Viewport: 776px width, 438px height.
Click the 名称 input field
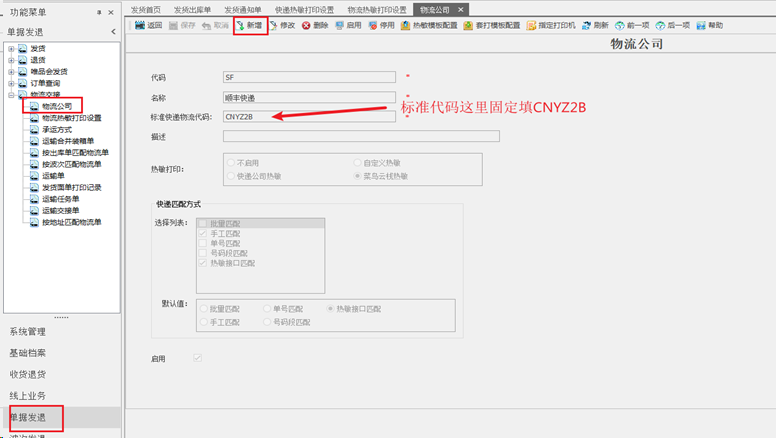(x=309, y=97)
